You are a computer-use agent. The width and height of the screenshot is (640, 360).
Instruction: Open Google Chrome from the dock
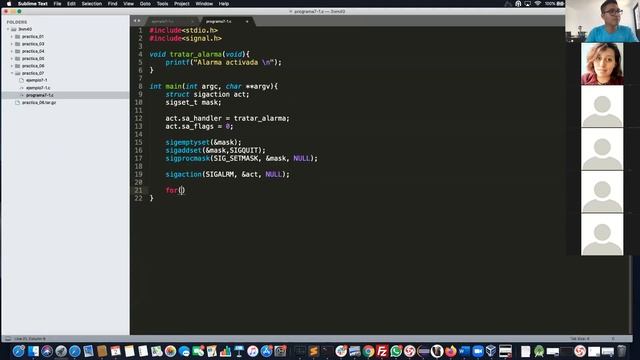[x=368, y=351]
